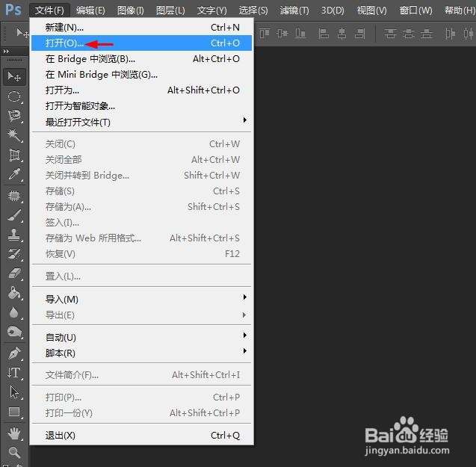
Task: Choose 退出(X) to quit Photoshop
Action: click(x=141, y=436)
